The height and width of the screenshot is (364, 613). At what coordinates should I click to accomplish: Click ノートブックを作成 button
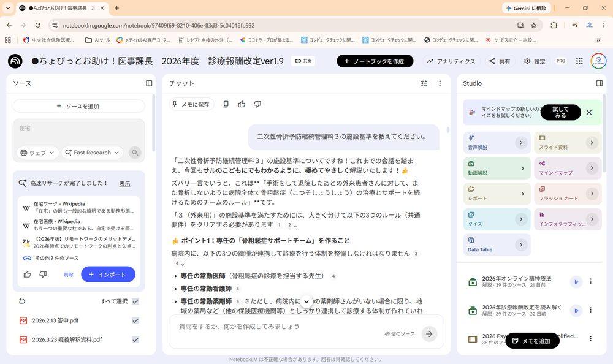375,61
